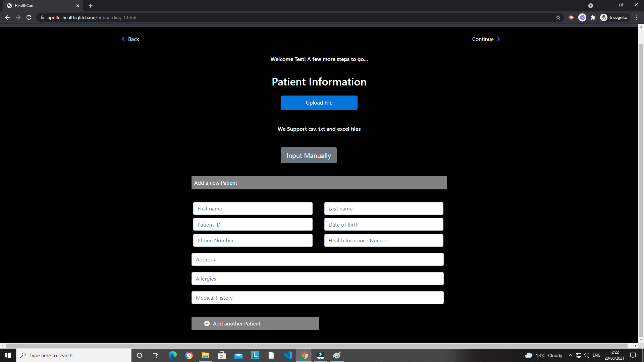Click the Back chevron icon
This screenshot has height=362, width=644.
pos(123,39)
